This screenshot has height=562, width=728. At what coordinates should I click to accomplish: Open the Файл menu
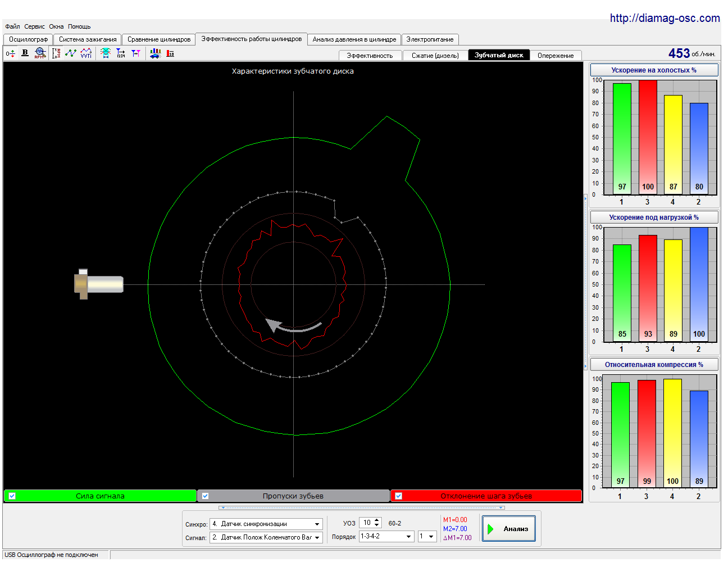coord(12,26)
